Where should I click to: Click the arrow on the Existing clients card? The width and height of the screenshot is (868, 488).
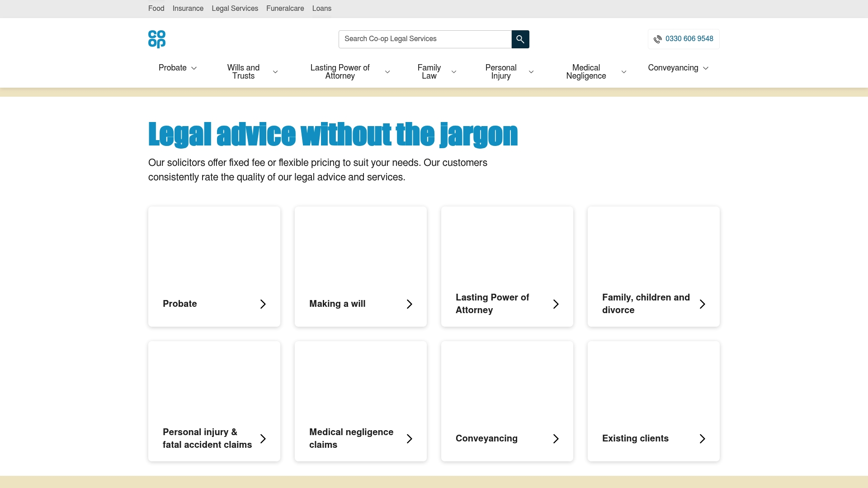click(702, 438)
